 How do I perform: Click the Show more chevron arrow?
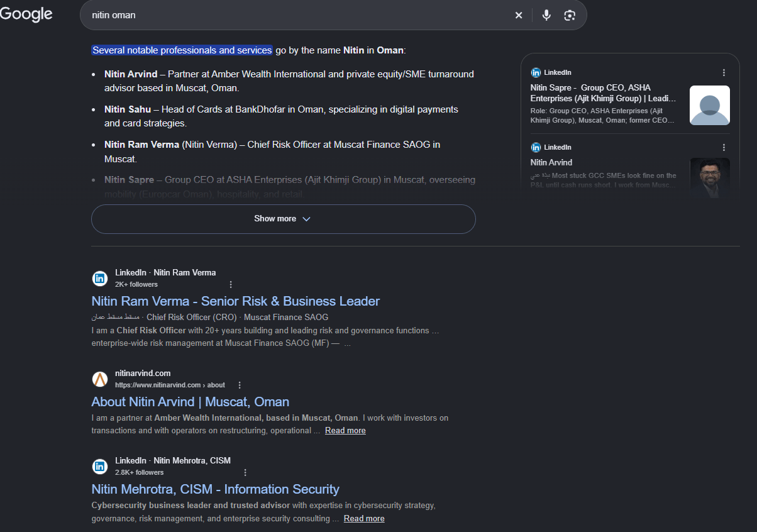pyautogui.click(x=307, y=219)
